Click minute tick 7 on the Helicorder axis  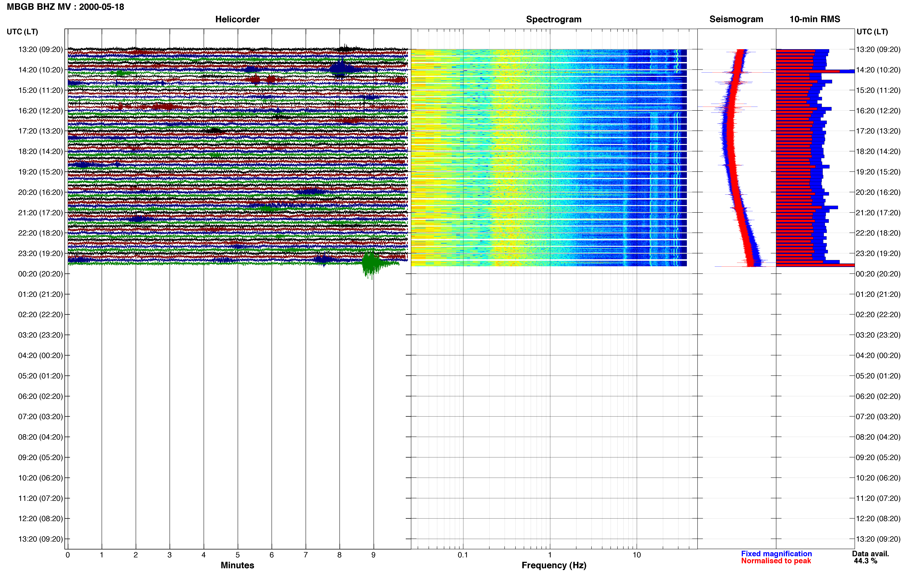(306, 555)
